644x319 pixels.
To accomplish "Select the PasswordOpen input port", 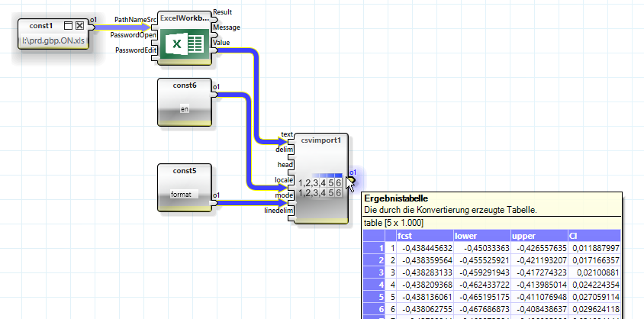I will (x=154, y=42).
